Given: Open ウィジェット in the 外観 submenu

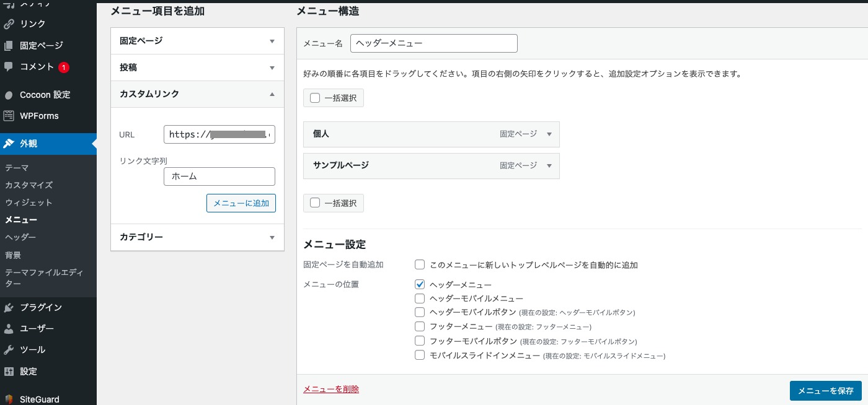Looking at the screenshot, I should pos(29,202).
